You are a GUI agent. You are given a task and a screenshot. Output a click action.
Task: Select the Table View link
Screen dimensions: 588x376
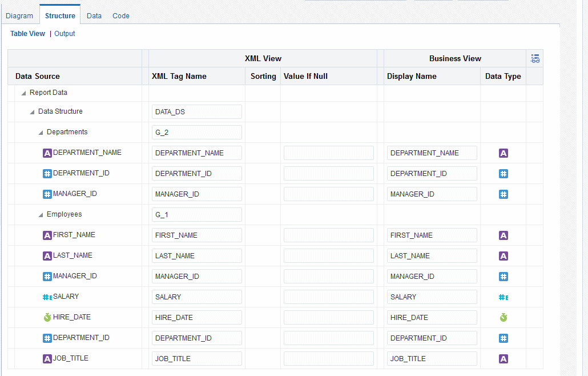(27, 34)
